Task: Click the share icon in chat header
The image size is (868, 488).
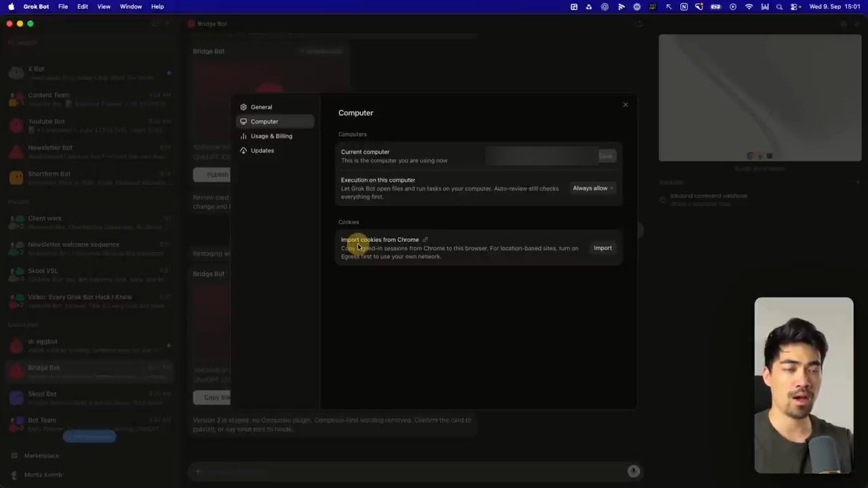Action: click(639, 24)
